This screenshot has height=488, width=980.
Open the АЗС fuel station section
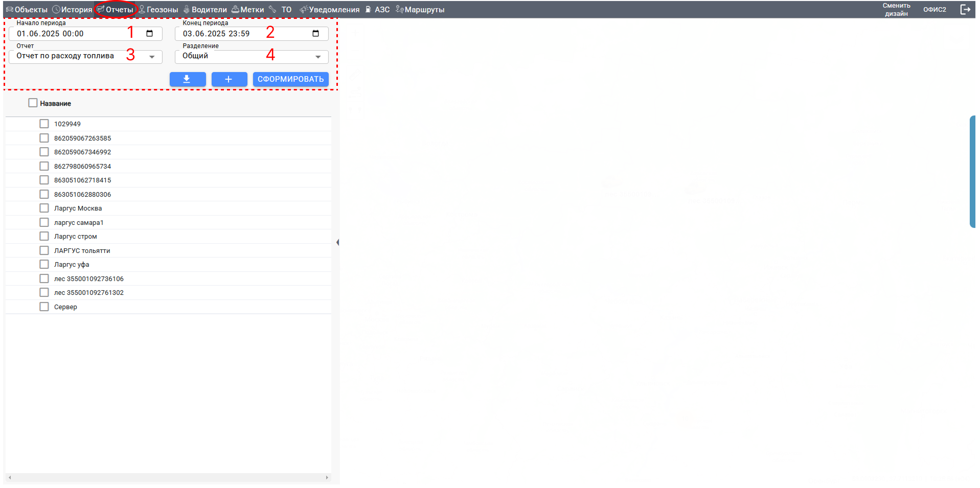tap(378, 10)
